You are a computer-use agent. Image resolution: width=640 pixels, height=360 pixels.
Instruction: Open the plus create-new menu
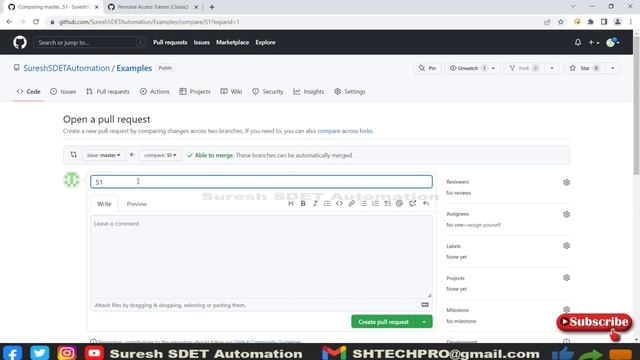click(x=593, y=42)
